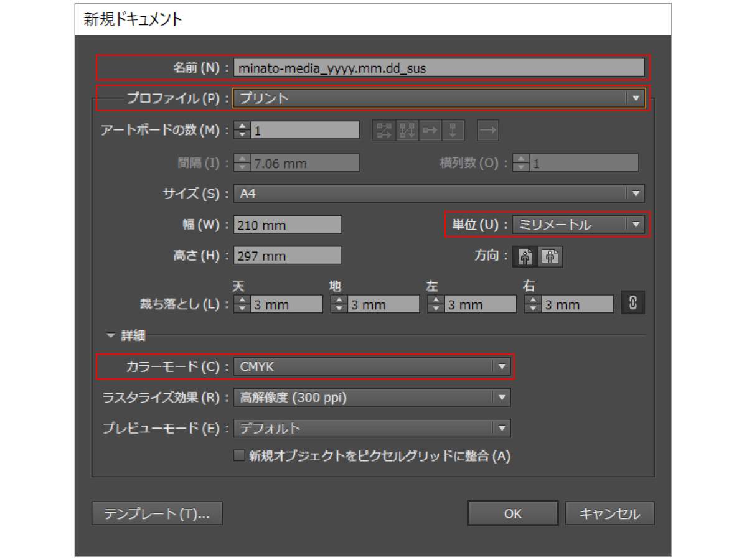
Task: Click the 左 bleed stepper arrows
Action: tap(436, 304)
